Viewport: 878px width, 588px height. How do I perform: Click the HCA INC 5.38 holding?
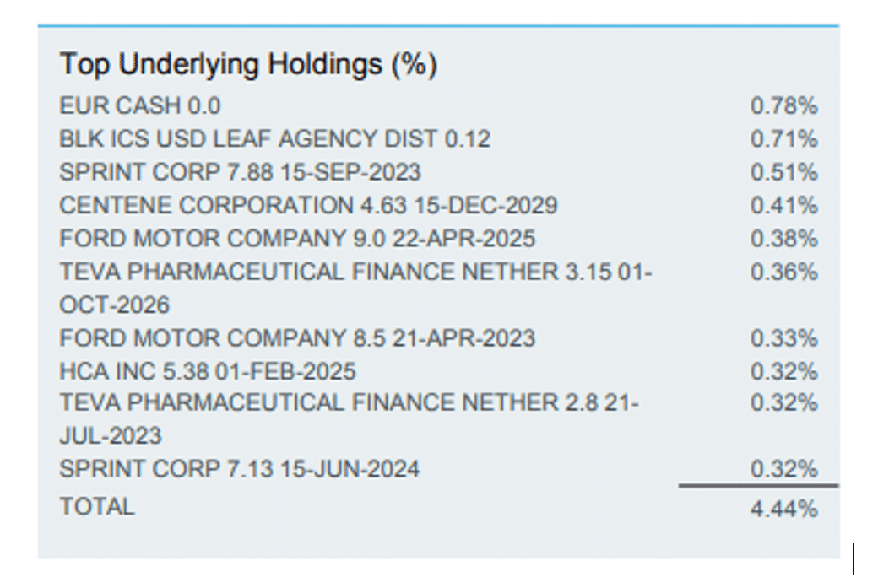(x=208, y=371)
